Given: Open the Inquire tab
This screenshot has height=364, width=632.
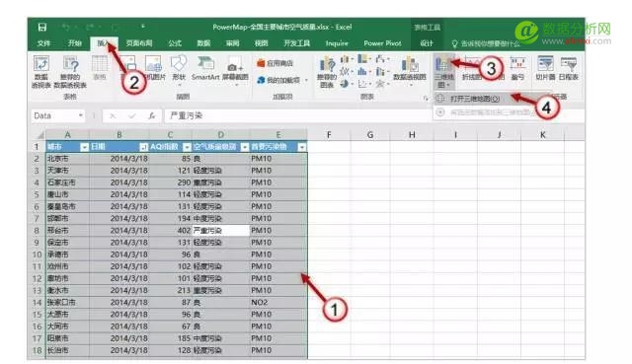Looking at the screenshot, I should pos(337,43).
